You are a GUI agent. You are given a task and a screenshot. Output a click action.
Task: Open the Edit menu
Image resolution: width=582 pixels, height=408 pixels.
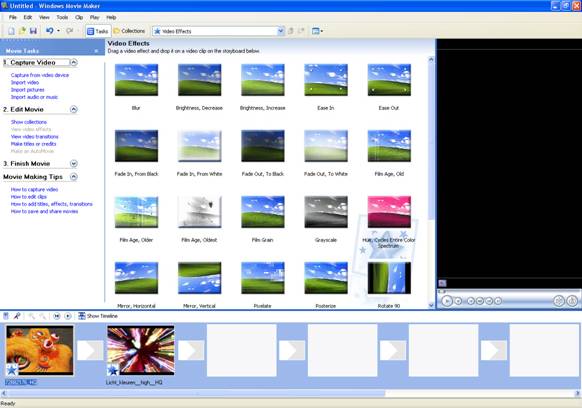point(28,17)
